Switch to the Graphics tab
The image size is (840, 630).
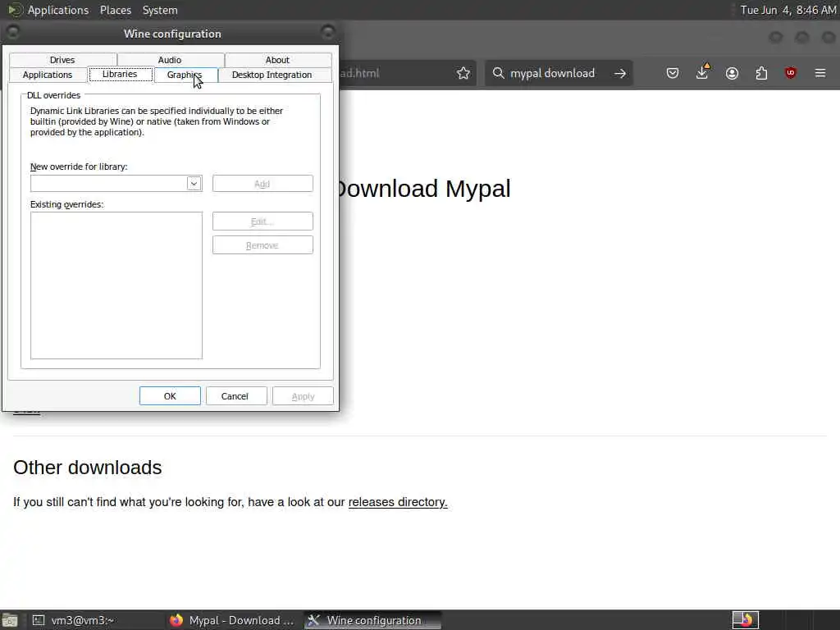(185, 75)
